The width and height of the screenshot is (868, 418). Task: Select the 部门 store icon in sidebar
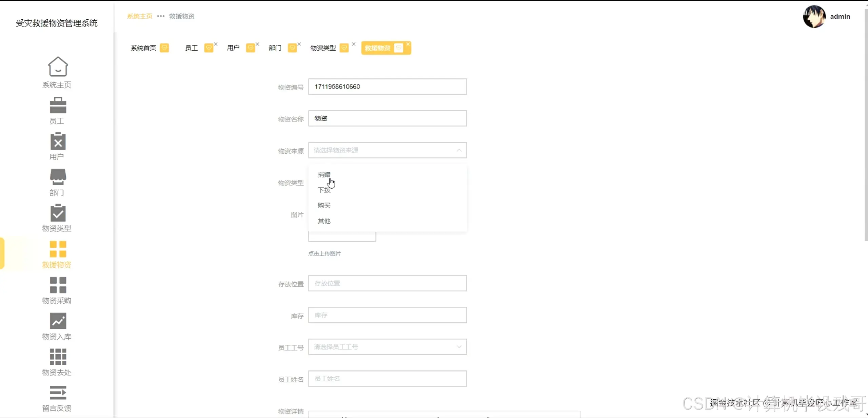[x=58, y=177]
